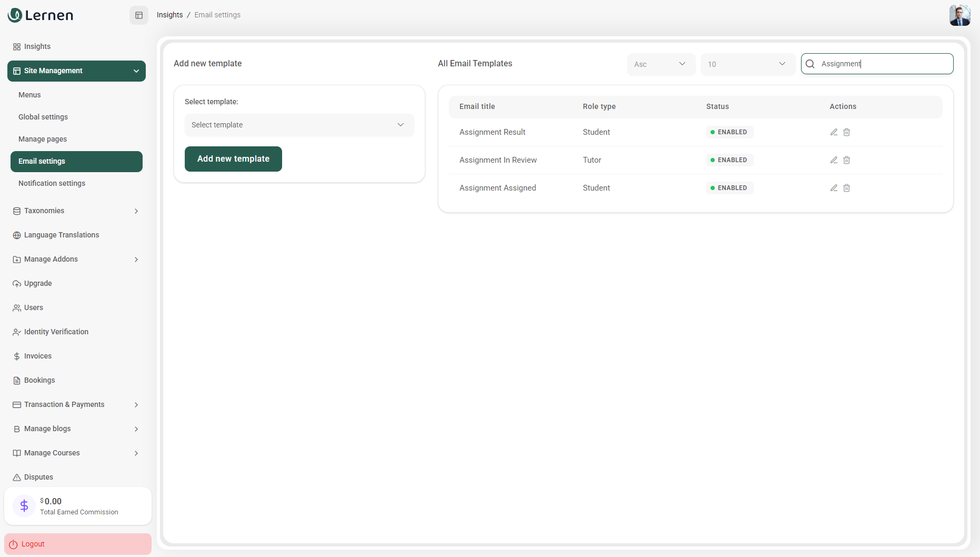This screenshot has width=980, height=557.
Task: Click trash icon for Assignment Assigned
Action: tap(846, 188)
